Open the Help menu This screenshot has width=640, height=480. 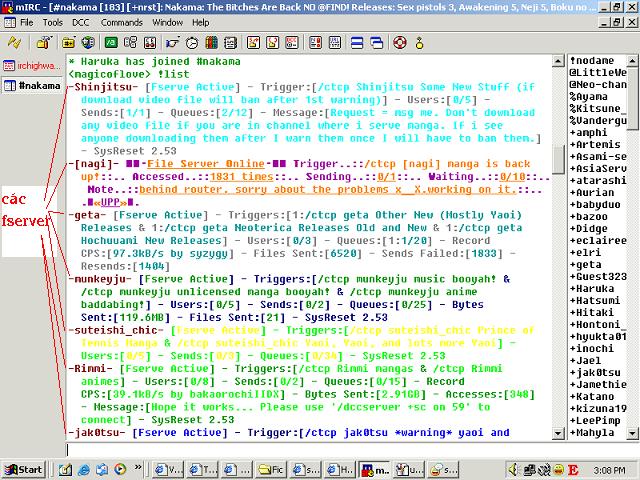[200, 22]
